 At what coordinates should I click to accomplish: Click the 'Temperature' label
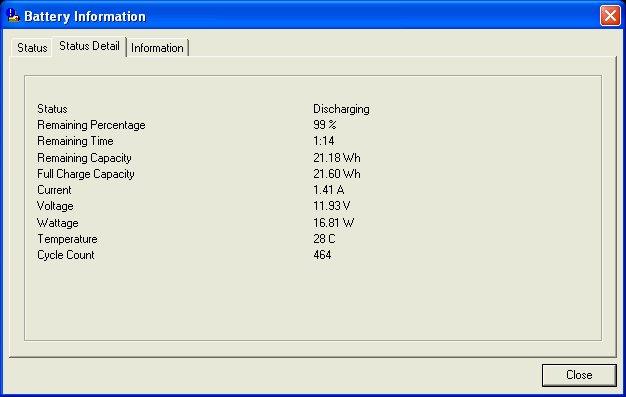67,239
